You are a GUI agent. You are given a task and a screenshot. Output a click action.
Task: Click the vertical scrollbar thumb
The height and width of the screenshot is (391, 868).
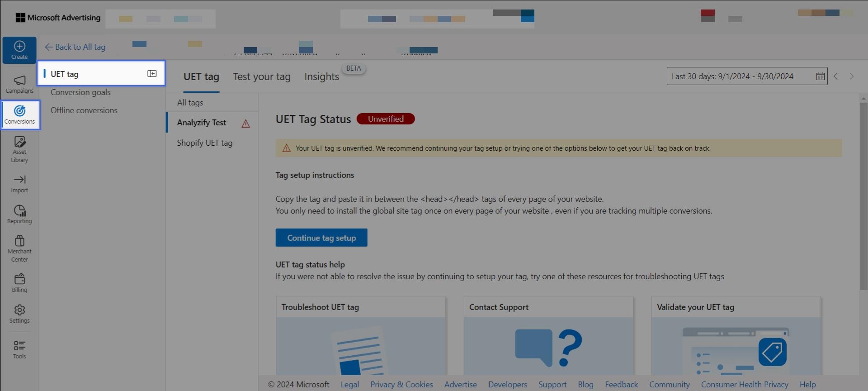[x=863, y=196]
